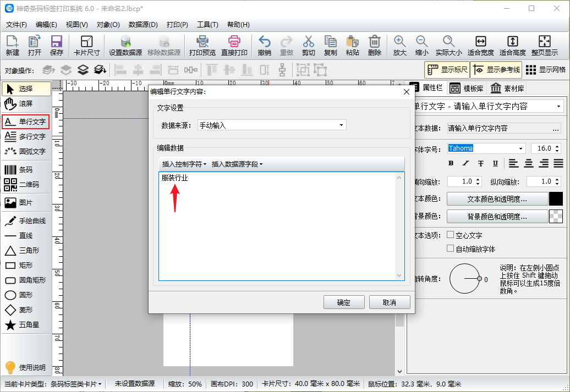Click the 直接打印 printer icon
The image size is (570, 392).
pos(234,43)
